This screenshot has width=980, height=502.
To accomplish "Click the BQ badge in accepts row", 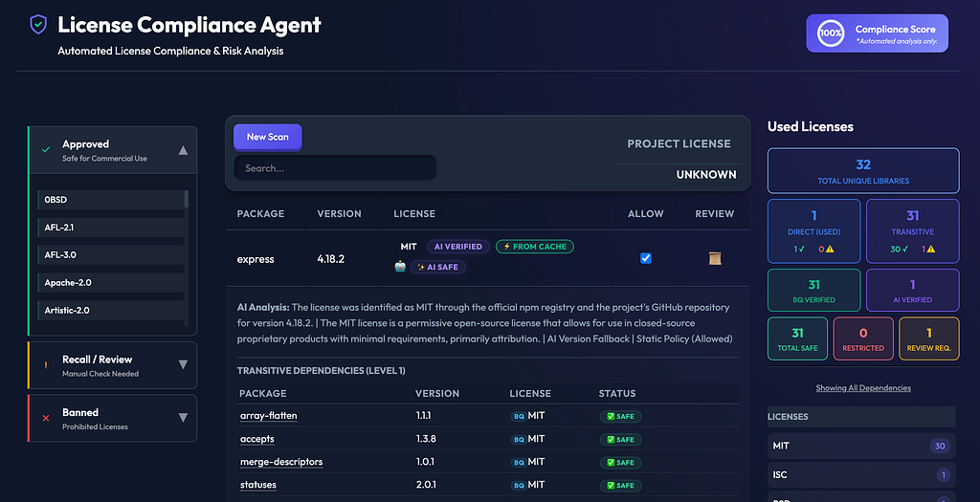I will [519, 440].
